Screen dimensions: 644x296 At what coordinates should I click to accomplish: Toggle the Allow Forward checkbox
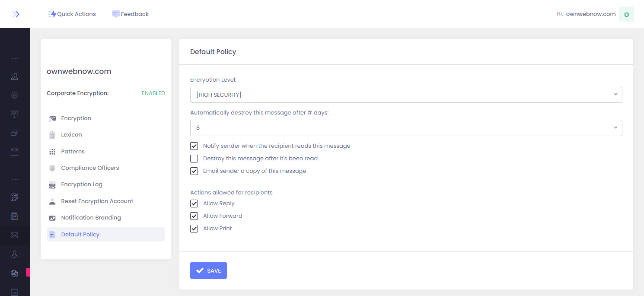tap(194, 216)
